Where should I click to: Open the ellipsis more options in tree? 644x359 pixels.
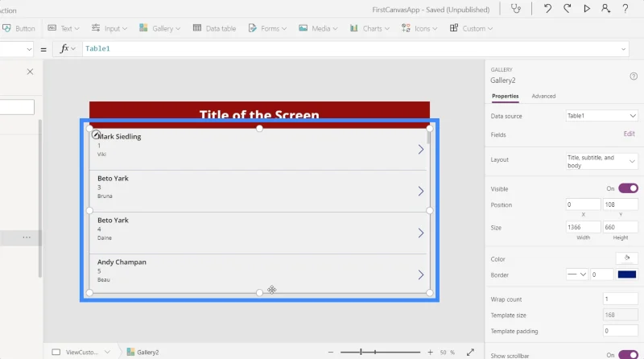[x=27, y=237]
